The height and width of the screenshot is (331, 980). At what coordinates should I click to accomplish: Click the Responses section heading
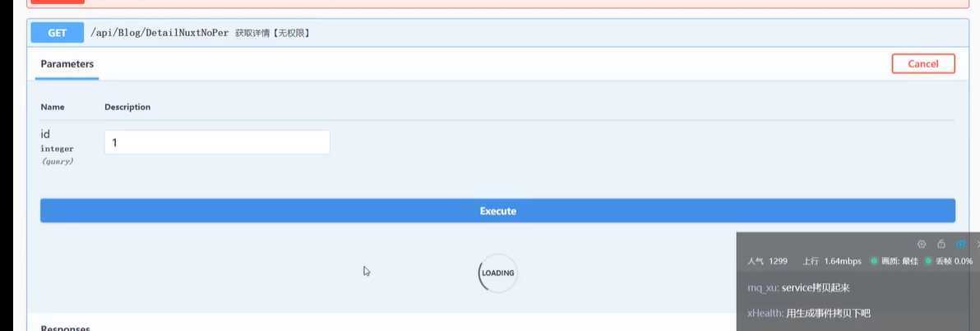click(66, 327)
